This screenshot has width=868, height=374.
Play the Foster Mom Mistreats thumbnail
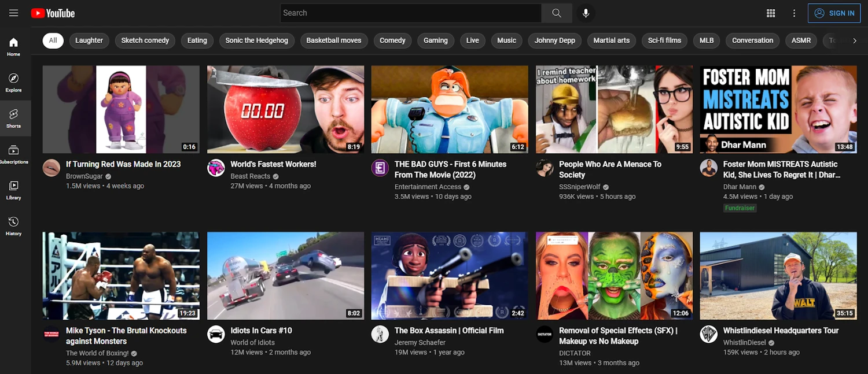click(778, 109)
